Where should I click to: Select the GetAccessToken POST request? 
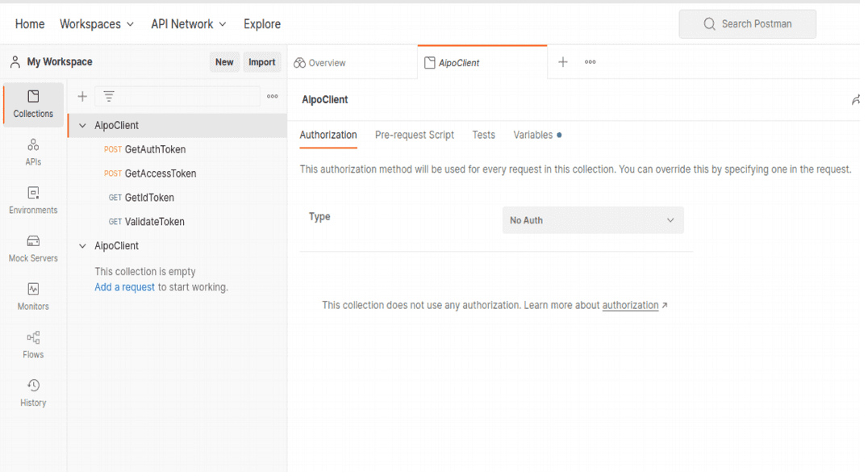click(160, 173)
